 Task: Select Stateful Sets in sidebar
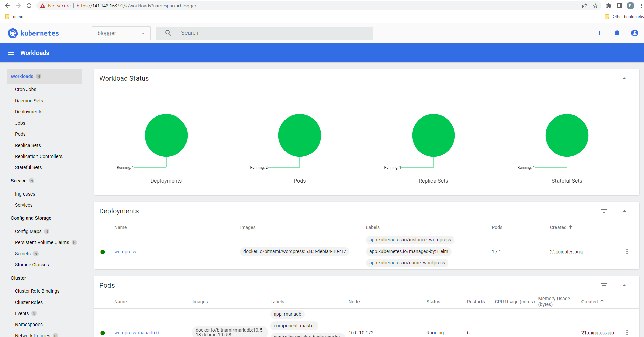click(28, 167)
